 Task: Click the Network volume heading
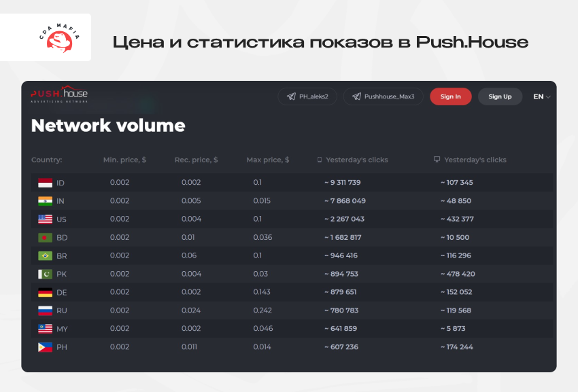click(108, 125)
